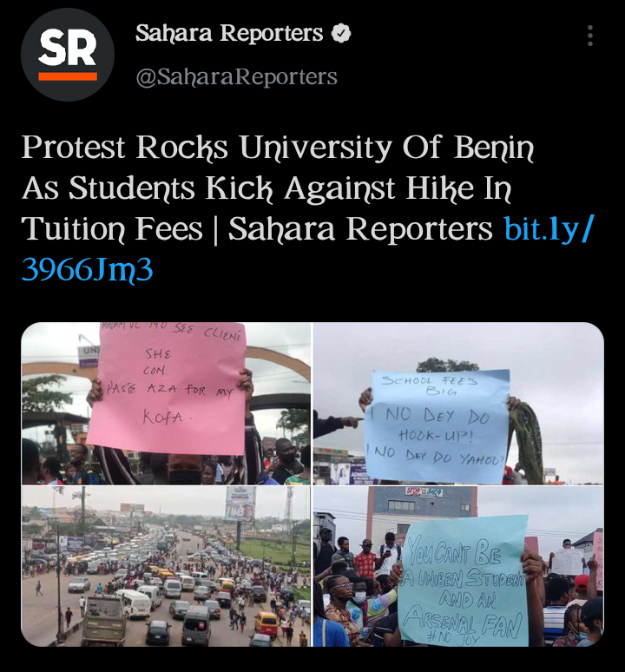Open the Sahara Reporters SR profile avatar
Viewport: 625px width, 672px height.
68,55
